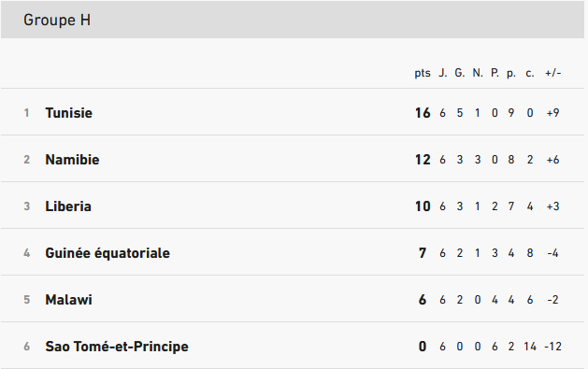
Task: Select Liberia's +3 goal difference
Action: [x=553, y=206]
